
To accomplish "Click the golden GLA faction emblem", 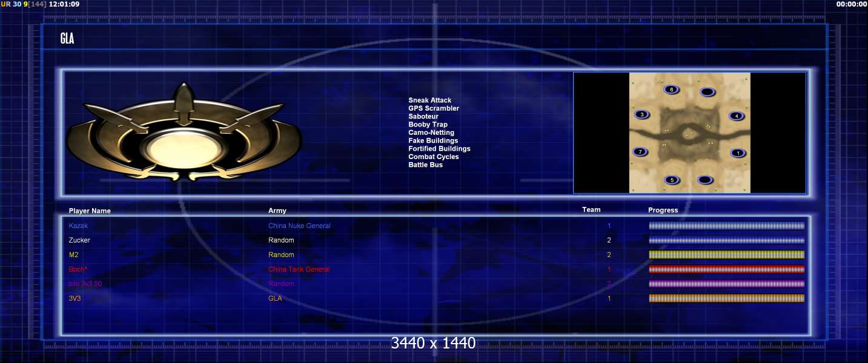I will (184, 133).
